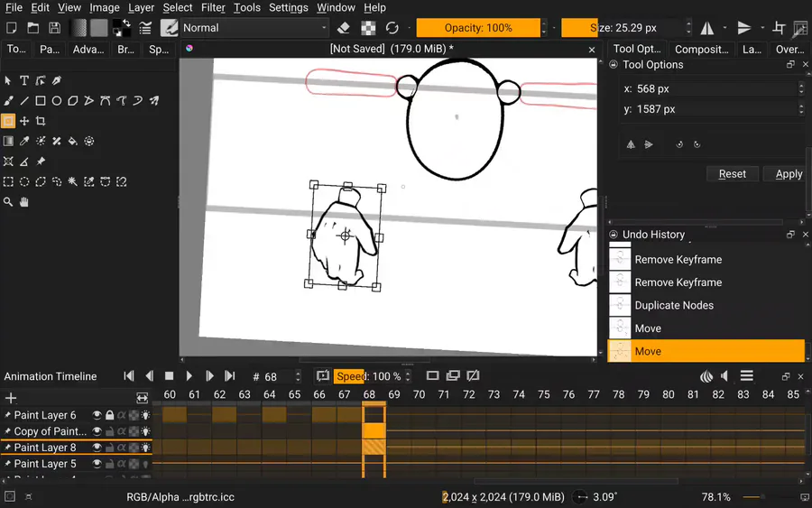The height and width of the screenshot is (508, 812).
Task: Select the Contiguous Selection magic wand tool
Action: coord(73,181)
